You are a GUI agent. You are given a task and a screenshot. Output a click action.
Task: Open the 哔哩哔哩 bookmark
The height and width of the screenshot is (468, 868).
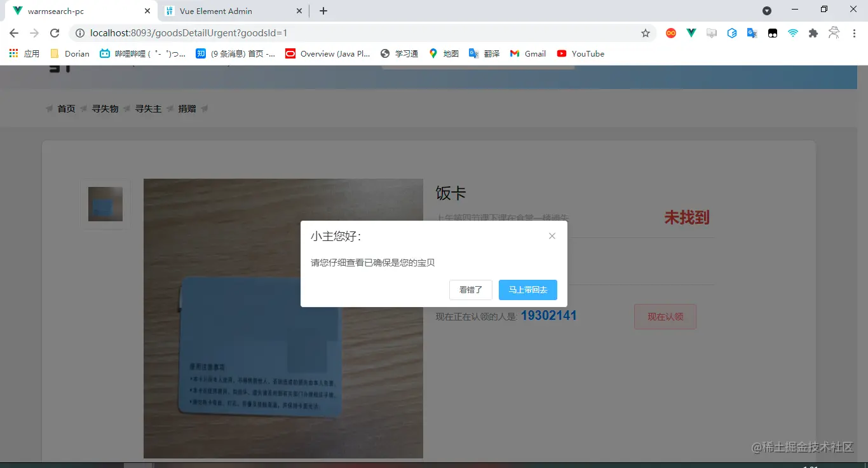click(143, 53)
